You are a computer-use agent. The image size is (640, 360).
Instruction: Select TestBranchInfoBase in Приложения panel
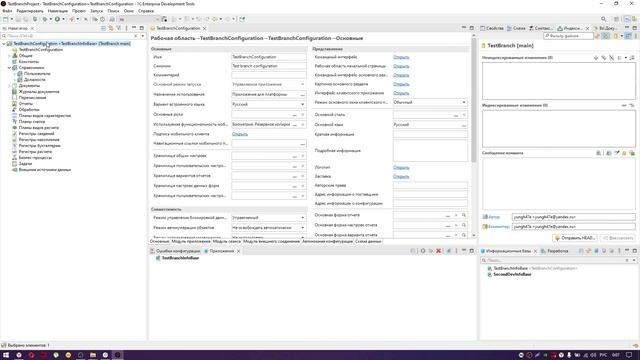click(180, 258)
